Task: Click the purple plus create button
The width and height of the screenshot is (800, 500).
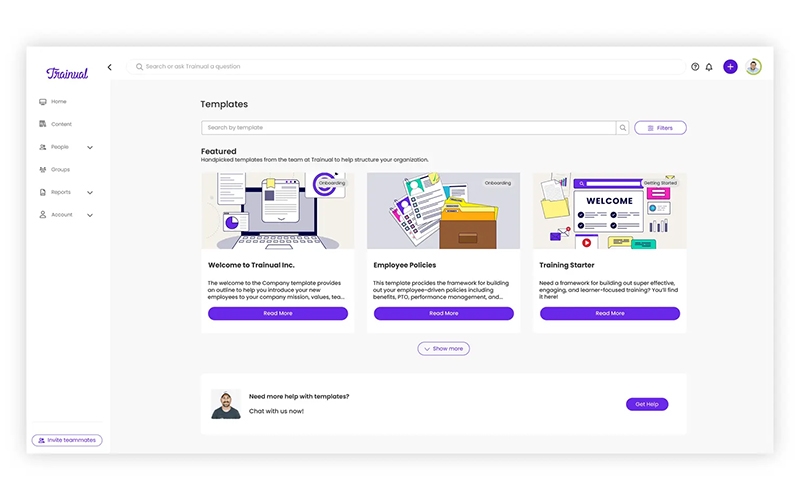Action: (x=730, y=67)
